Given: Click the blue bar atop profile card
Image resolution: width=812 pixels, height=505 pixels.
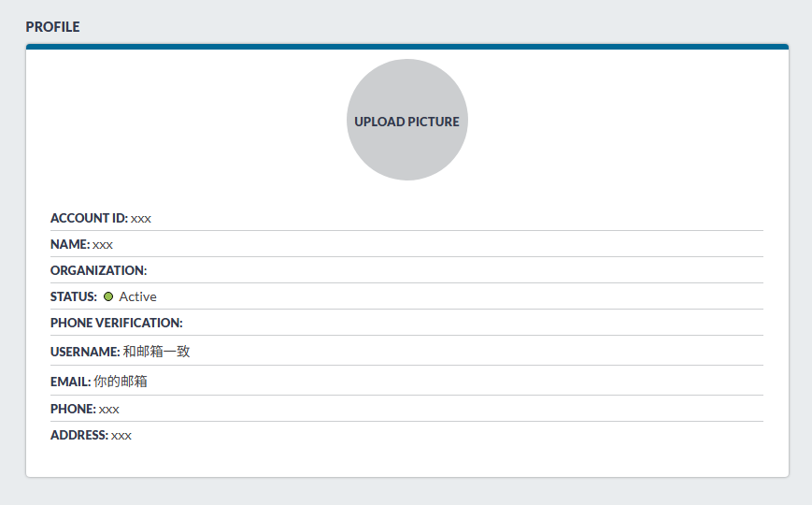Looking at the screenshot, I should pyautogui.click(x=406, y=46).
